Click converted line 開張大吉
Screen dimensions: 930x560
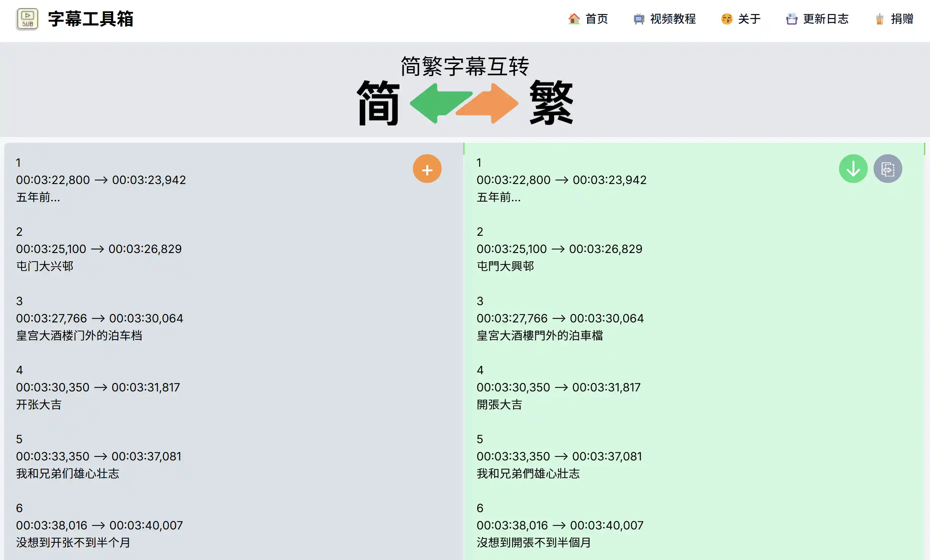[500, 404]
